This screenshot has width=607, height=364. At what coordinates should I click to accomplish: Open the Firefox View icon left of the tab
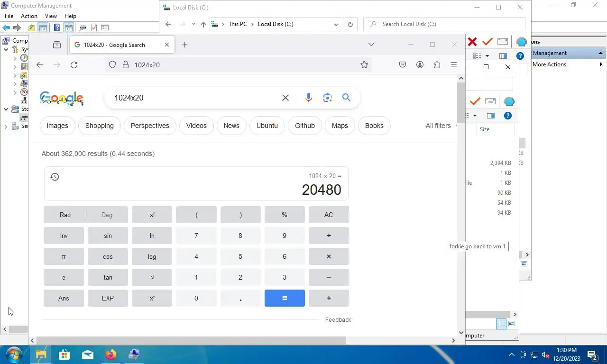point(57,45)
